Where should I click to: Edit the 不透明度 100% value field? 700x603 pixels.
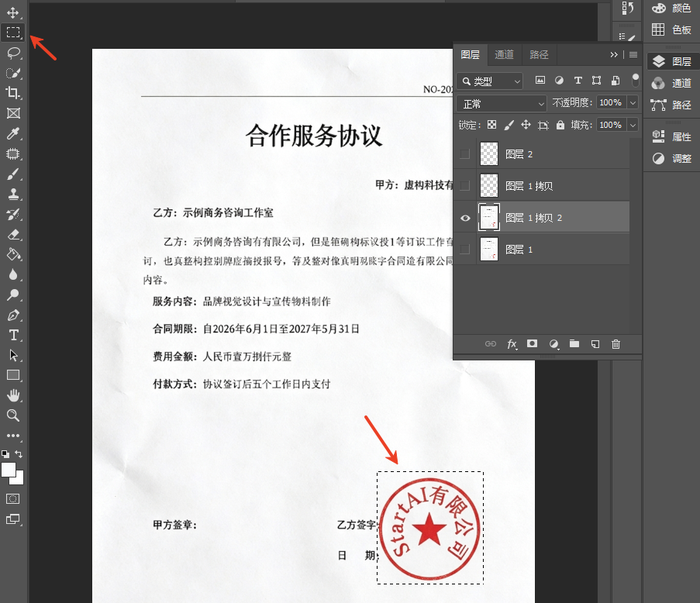pos(611,102)
